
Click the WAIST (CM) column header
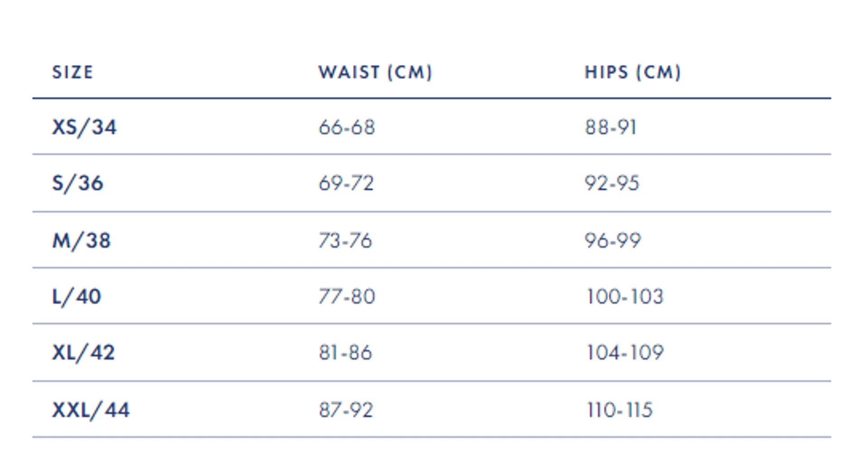coord(375,72)
